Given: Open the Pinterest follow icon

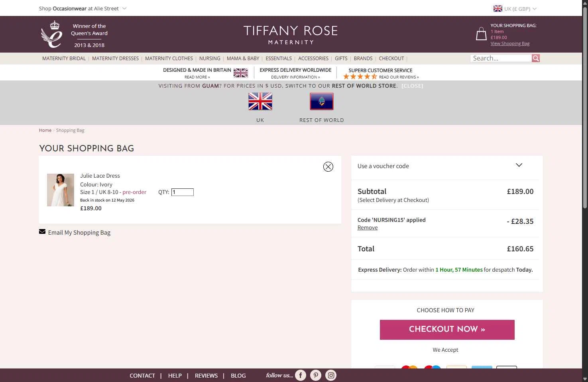Looking at the screenshot, I should coord(316,375).
